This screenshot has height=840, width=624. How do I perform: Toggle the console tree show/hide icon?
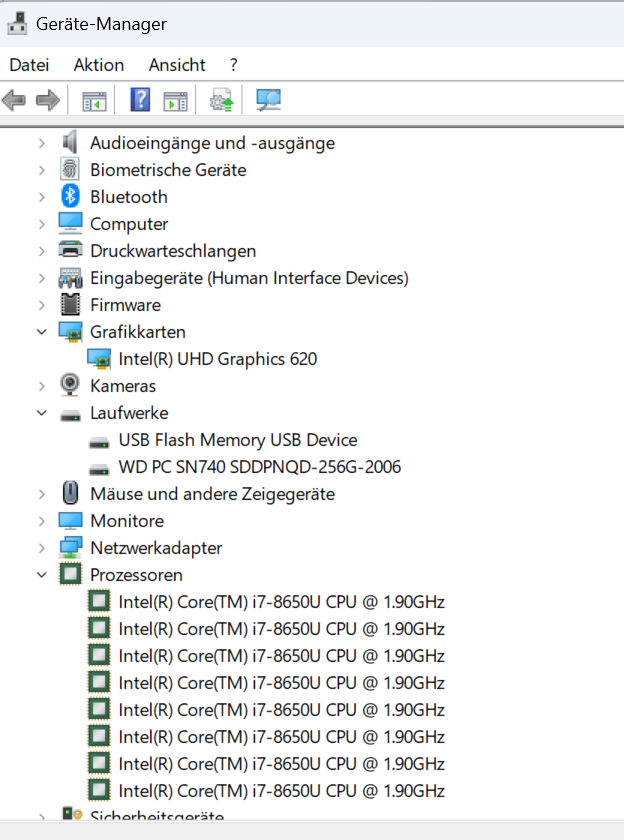pyautogui.click(x=94, y=101)
